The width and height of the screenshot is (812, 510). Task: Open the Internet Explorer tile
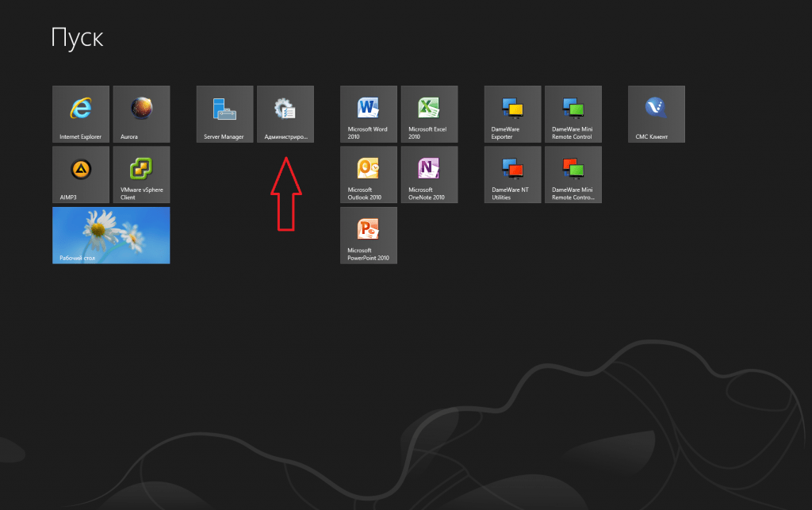[x=81, y=114]
